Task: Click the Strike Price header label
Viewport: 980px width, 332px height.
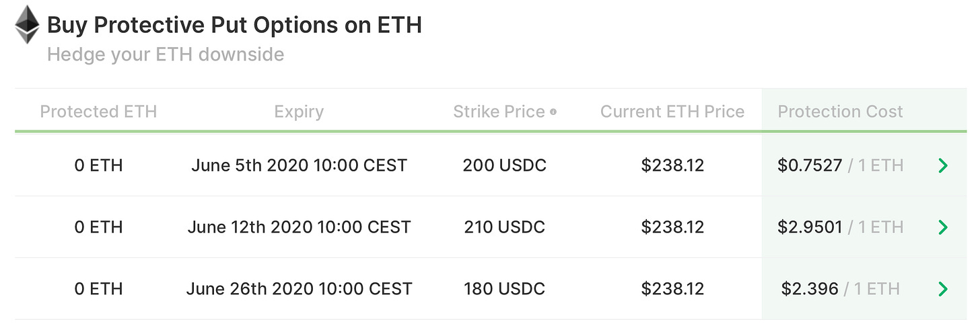Action: point(499,112)
